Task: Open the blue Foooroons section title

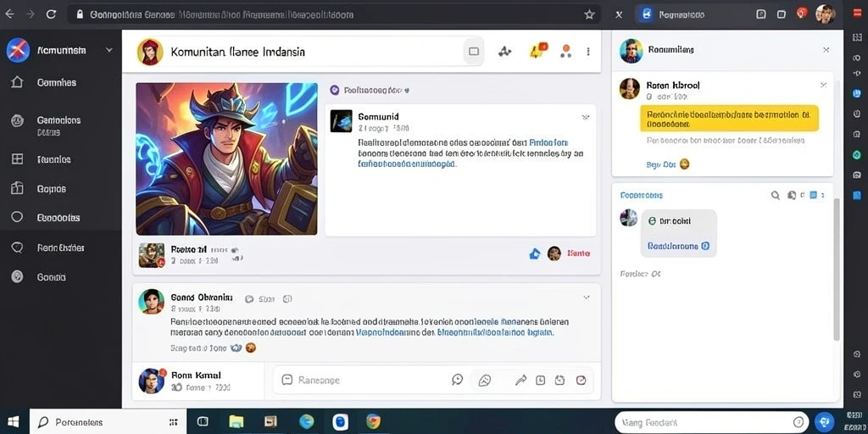Action: pos(641,196)
